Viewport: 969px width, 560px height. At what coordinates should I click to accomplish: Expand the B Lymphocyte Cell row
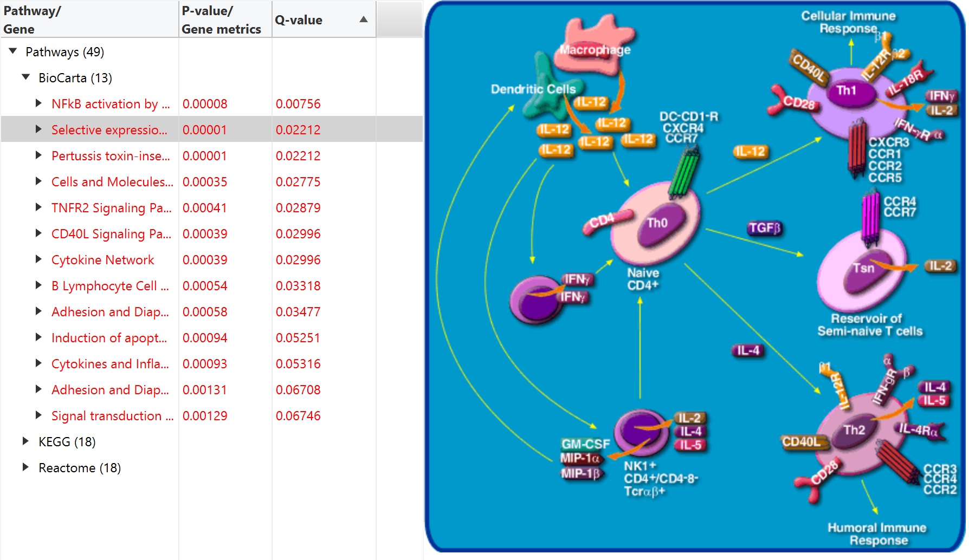38,285
